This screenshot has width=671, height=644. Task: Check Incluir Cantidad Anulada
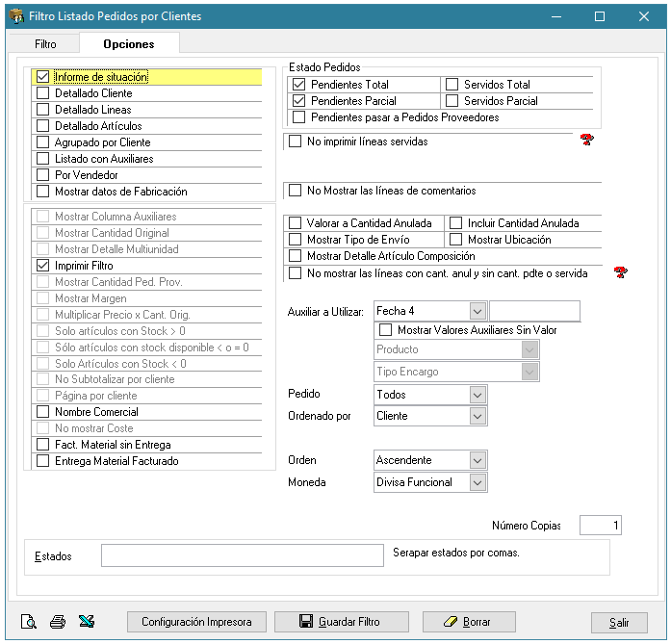(455, 223)
